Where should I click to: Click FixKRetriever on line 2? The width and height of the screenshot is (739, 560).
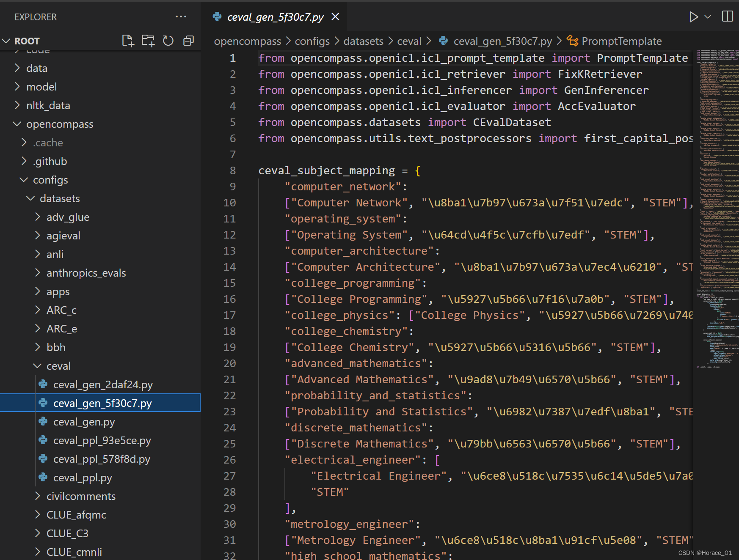pyautogui.click(x=600, y=74)
